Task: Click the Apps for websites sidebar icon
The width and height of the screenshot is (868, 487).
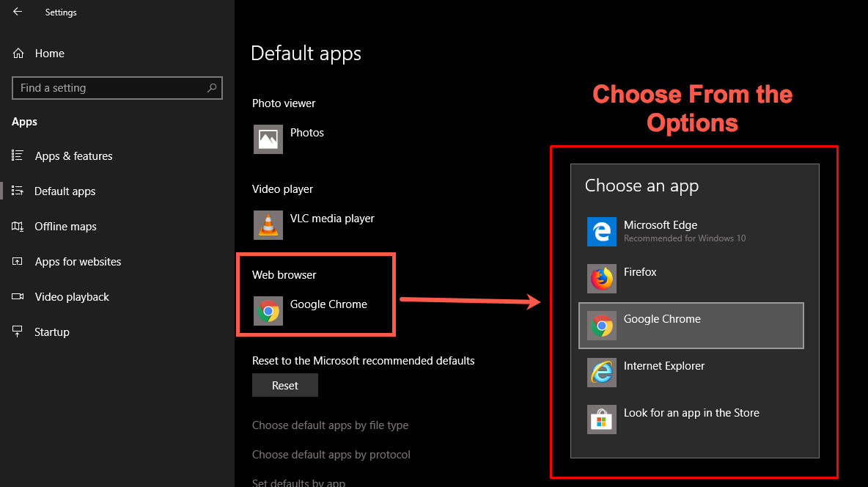Action: (17, 261)
